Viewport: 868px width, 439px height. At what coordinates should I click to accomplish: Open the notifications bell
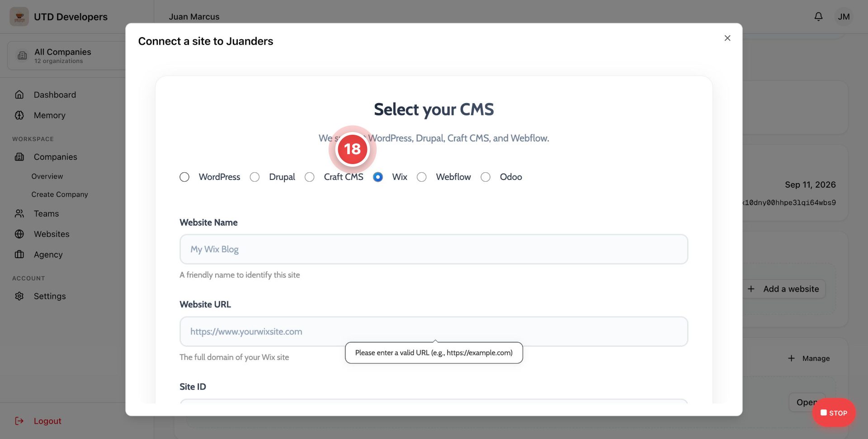[x=818, y=17]
